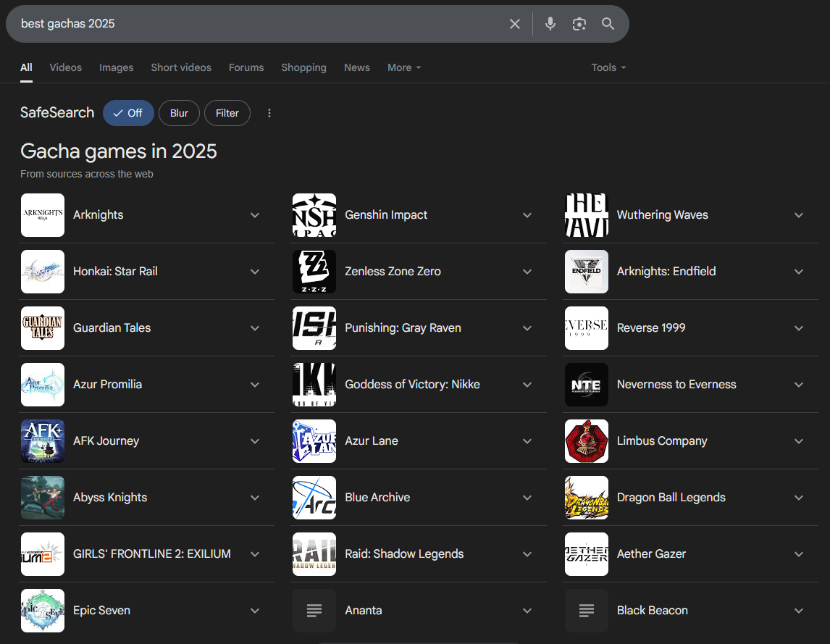Expand the Epic Seven entry chevron
This screenshot has height=644, width=830.
click(x=255, y=611)
